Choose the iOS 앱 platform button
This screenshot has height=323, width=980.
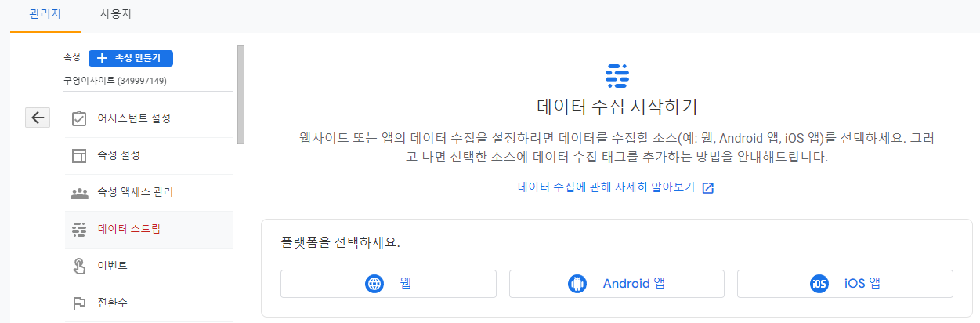[x=845, y=284]
